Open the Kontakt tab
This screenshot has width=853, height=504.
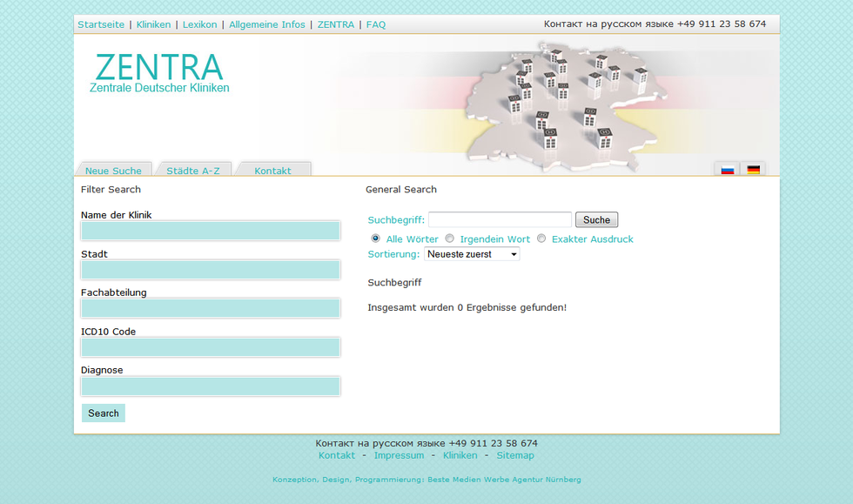[272, 171]
